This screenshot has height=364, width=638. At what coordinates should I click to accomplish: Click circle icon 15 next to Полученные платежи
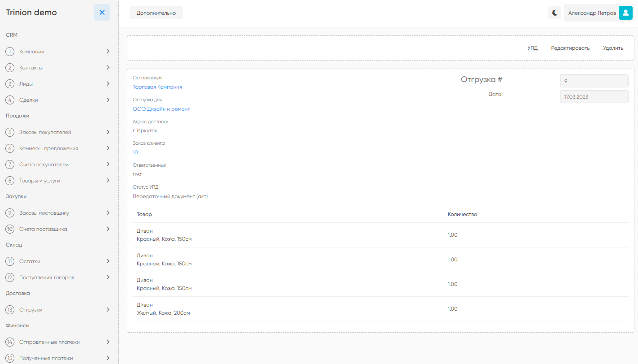click(10, 358)
